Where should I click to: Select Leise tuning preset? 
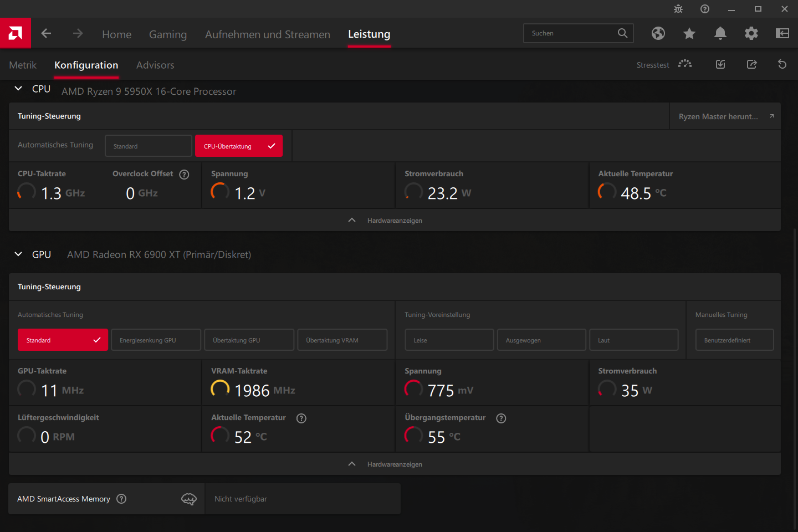click(449, 340)
